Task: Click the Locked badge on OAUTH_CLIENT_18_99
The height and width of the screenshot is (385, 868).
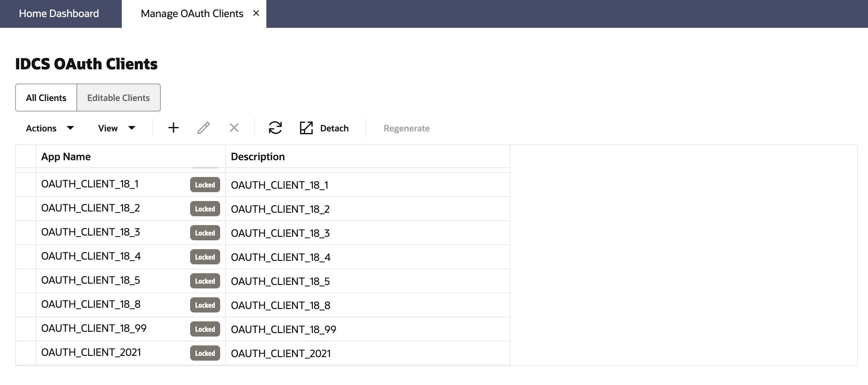Action: tap(205, 329)
